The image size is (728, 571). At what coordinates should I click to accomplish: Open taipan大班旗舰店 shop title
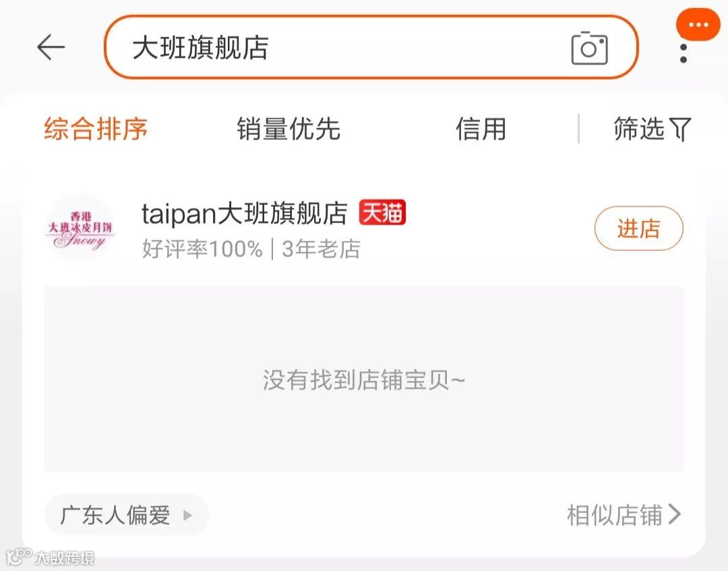point(244,213)
